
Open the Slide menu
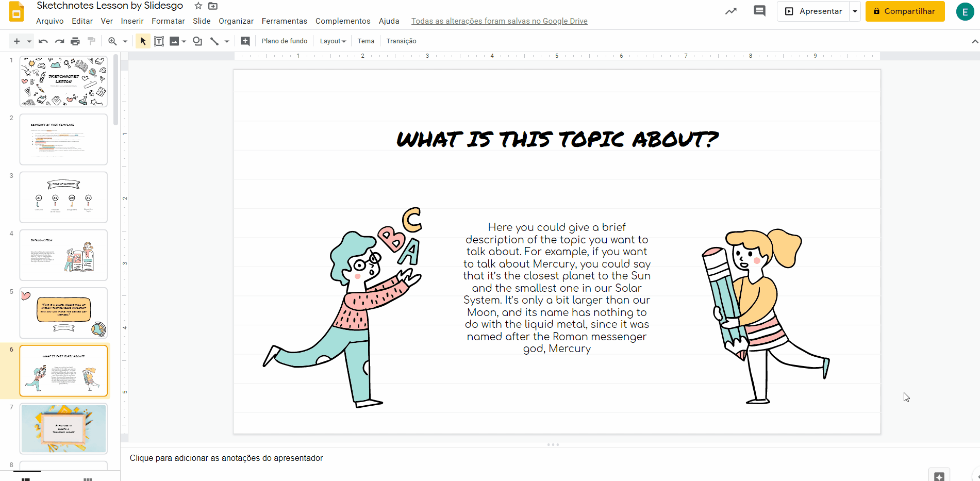click(202, 21)
